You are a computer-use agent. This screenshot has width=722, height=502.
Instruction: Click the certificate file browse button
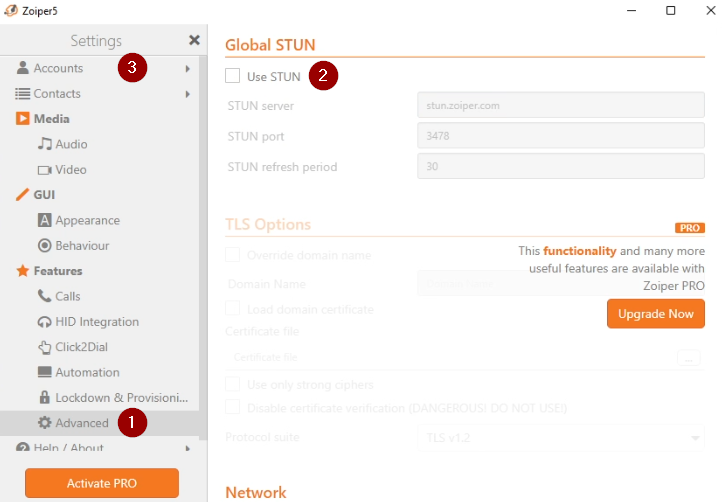(688, 357)
